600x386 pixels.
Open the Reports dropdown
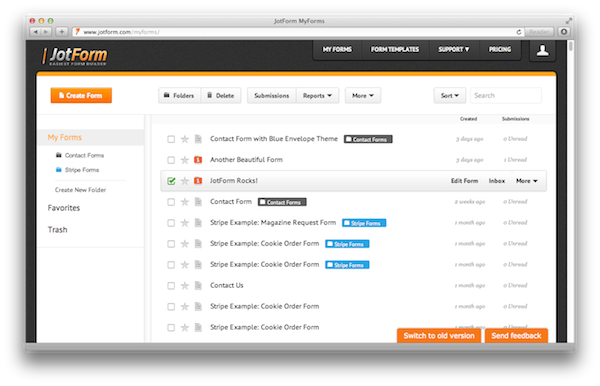point(317,96)
